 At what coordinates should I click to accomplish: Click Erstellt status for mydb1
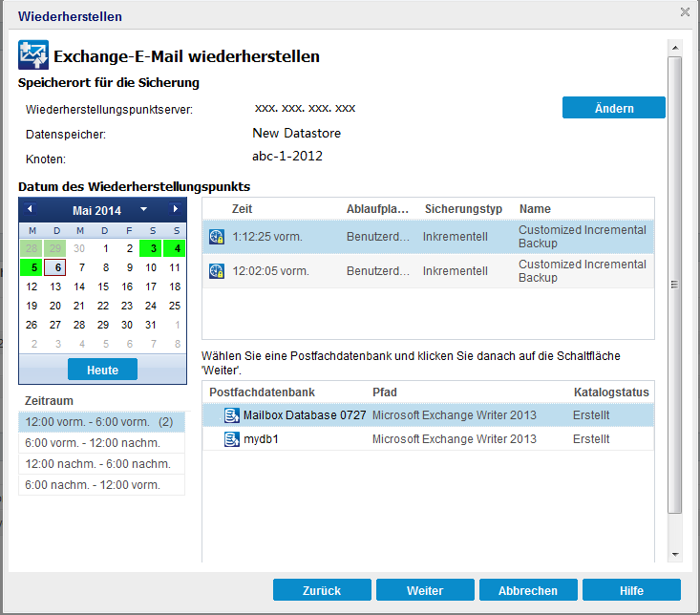pyautogui.click(x=591, y=439)
